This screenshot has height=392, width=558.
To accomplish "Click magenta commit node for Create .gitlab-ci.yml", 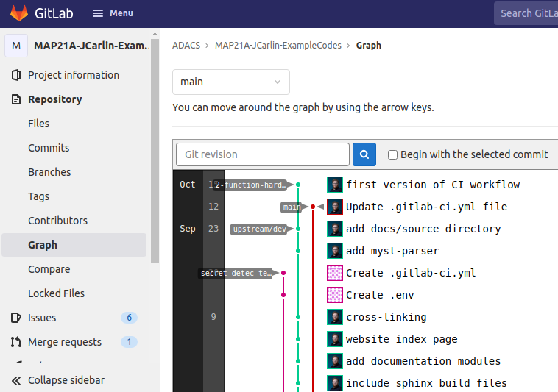I will [x=283, y=273].
